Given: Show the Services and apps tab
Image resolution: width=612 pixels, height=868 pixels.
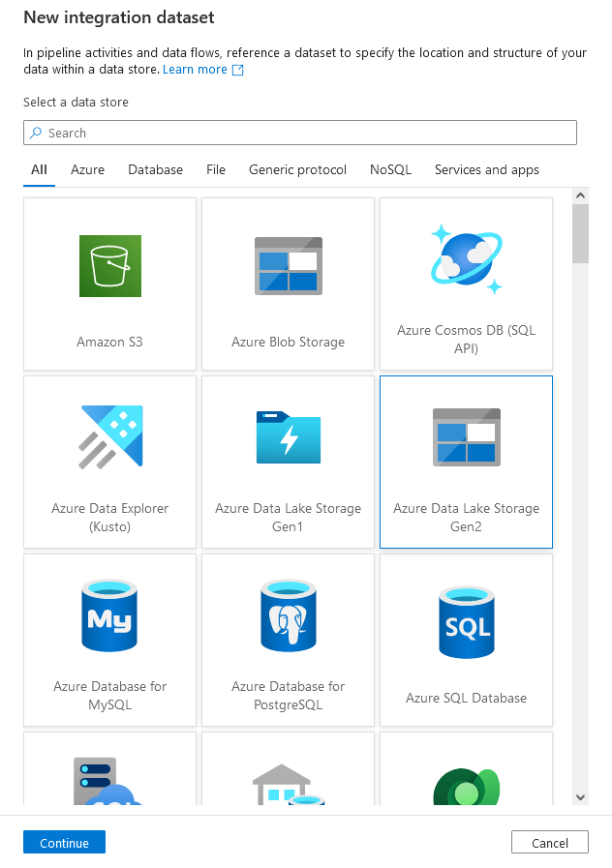Looking at the screenshot, I should tap(487, 170).
